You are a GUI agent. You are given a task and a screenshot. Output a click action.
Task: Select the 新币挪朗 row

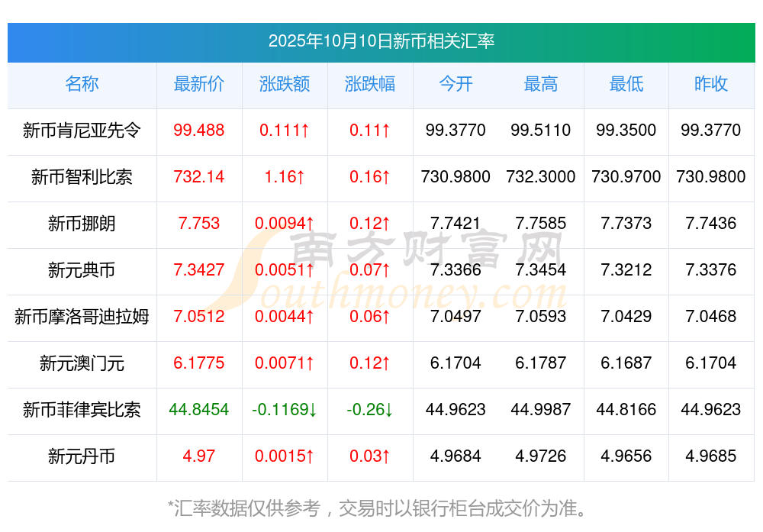tap(82, 224)
